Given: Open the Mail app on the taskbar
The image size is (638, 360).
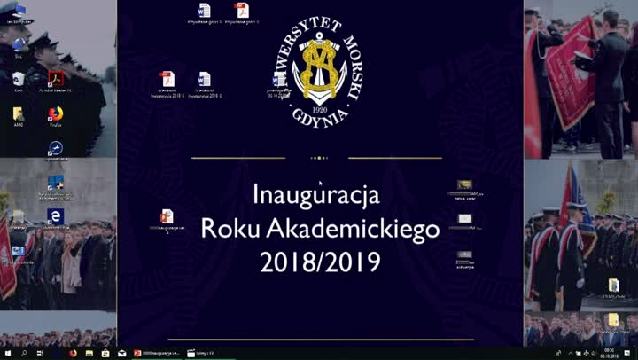Looking at the screenshot, I should [122, 353].
